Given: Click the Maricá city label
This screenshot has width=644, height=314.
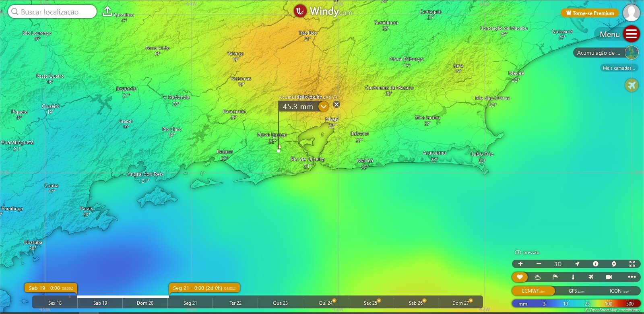Looking at the screenshot, I should click(365, 160).
